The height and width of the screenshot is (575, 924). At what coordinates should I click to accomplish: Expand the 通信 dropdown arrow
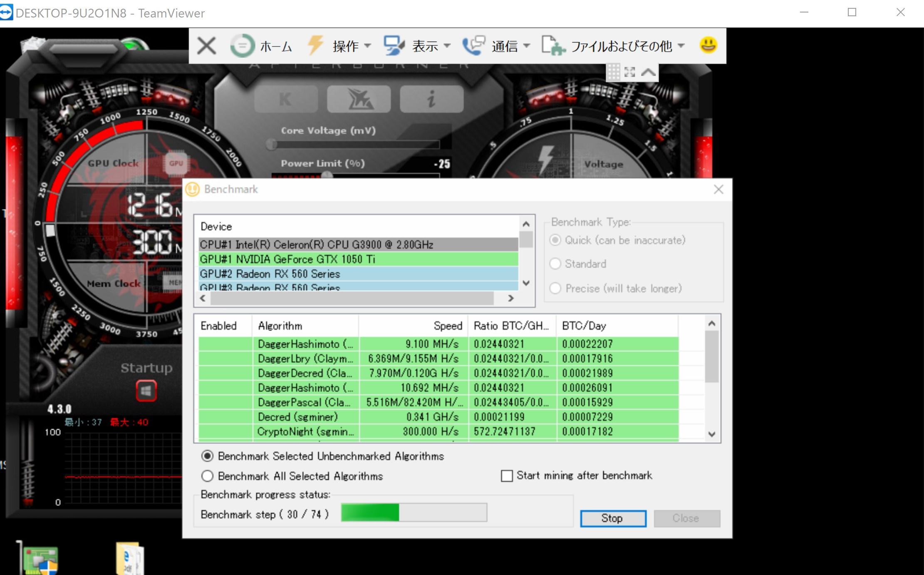526,46
